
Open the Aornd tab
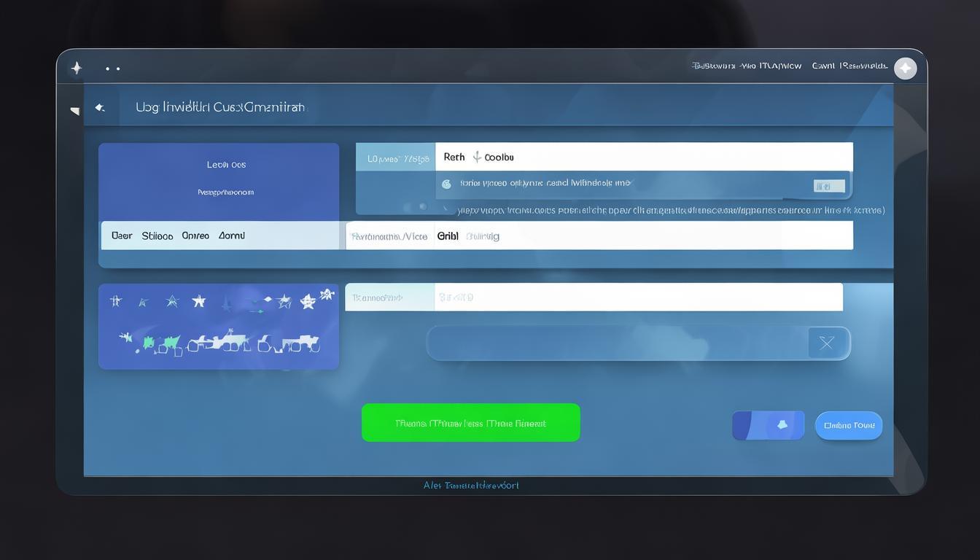232,236
